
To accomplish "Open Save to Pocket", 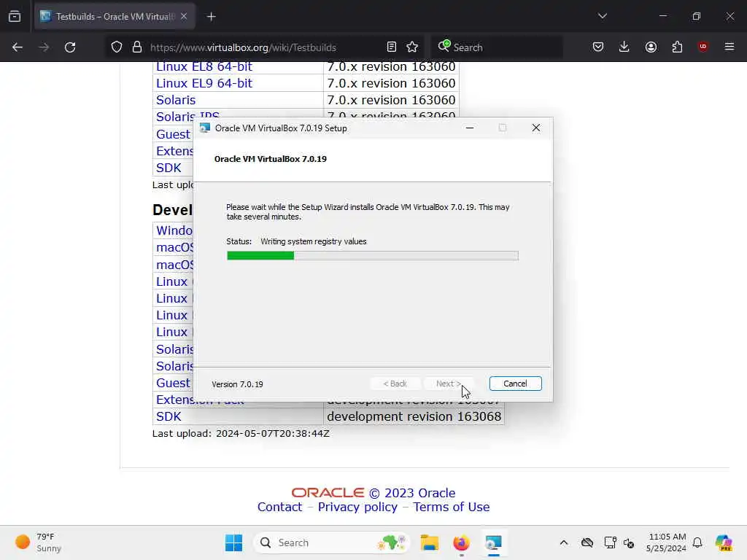I will click(x=598, y=47).
